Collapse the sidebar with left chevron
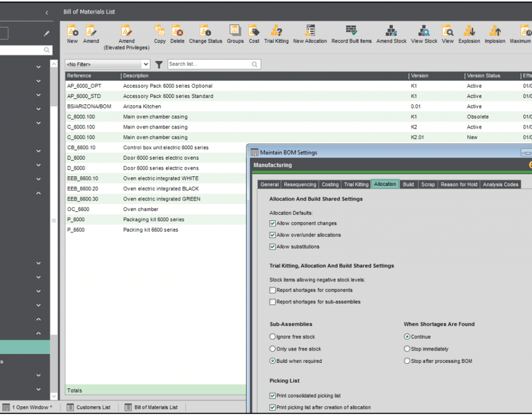532x416 pixels. pos(47,13)
